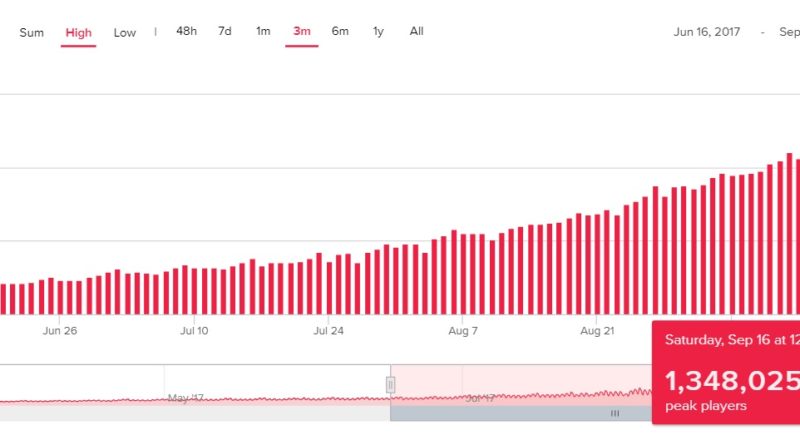Switch chart range to 1y

pos(378,31)
